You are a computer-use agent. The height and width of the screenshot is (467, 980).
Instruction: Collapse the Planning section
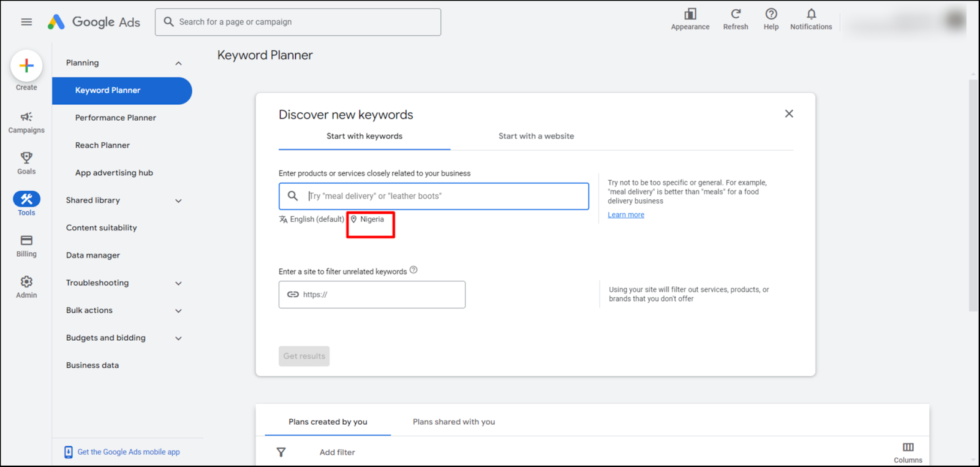pyautogui.click(x=178, y=63)
